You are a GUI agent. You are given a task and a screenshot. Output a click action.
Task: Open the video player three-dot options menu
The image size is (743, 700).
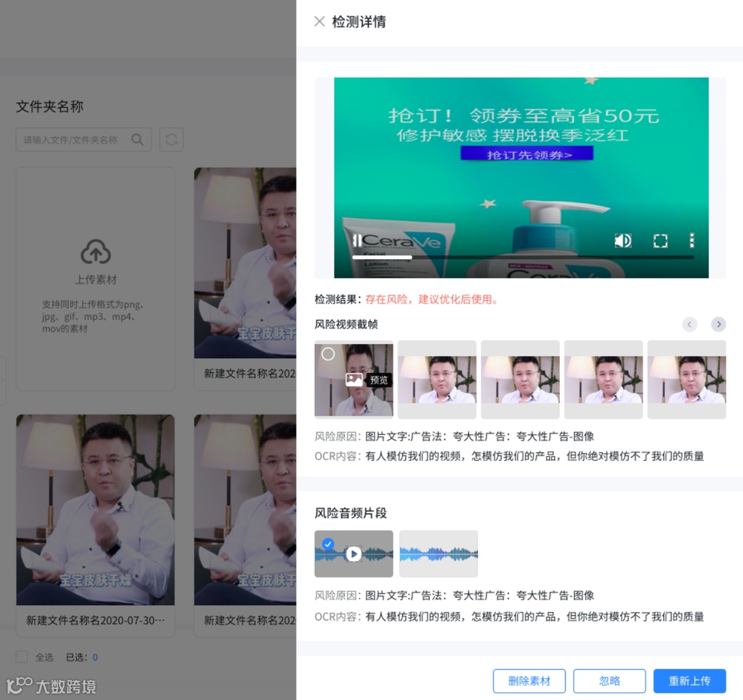click(x=691, y=240)
